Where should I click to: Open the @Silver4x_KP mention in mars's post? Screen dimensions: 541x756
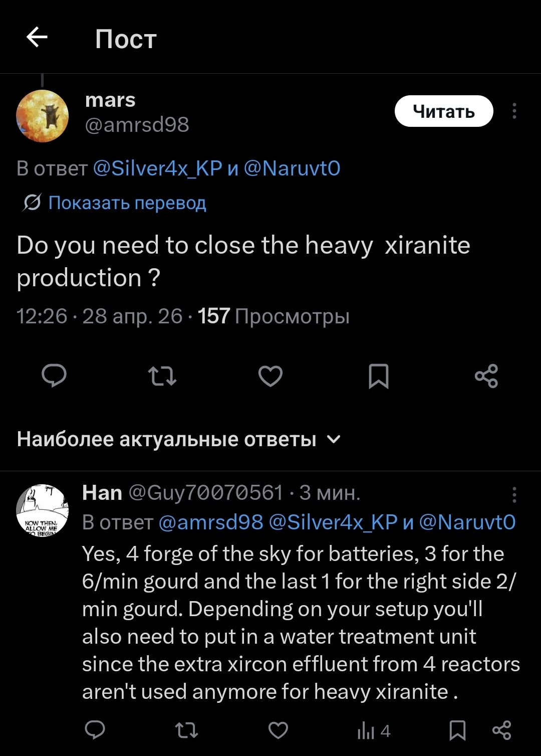[157, 168]
